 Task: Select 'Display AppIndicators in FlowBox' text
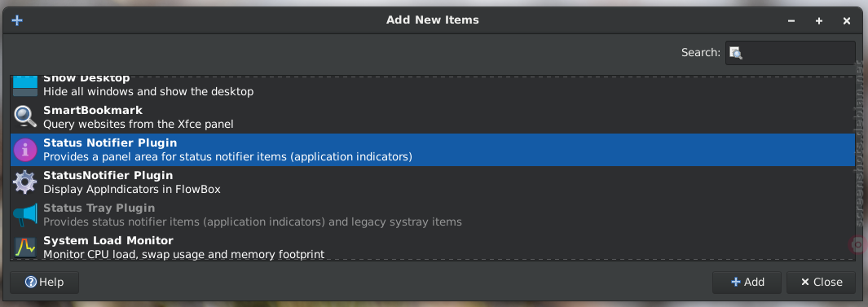pos(132,189)
